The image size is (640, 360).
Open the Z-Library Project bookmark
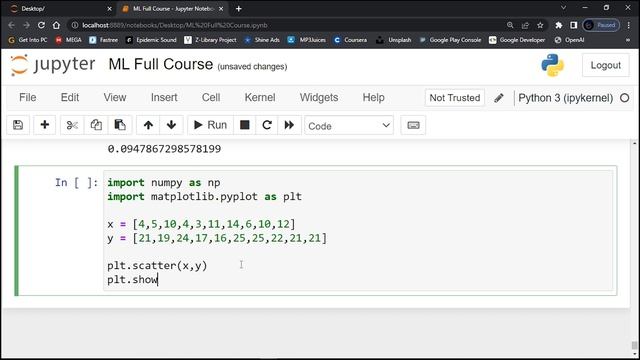(211, 40)
